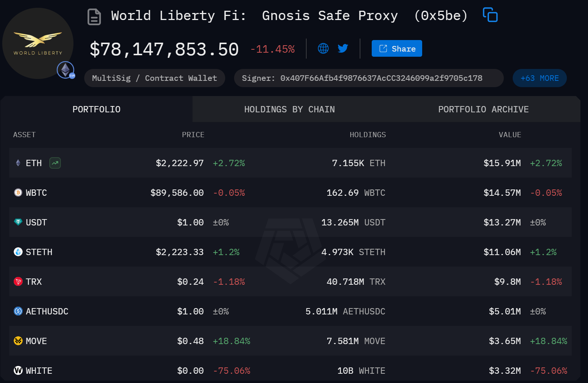
Task: Click the title World Liberty Fi: Gnosis Safe Proxy
Action: point(254,16)
